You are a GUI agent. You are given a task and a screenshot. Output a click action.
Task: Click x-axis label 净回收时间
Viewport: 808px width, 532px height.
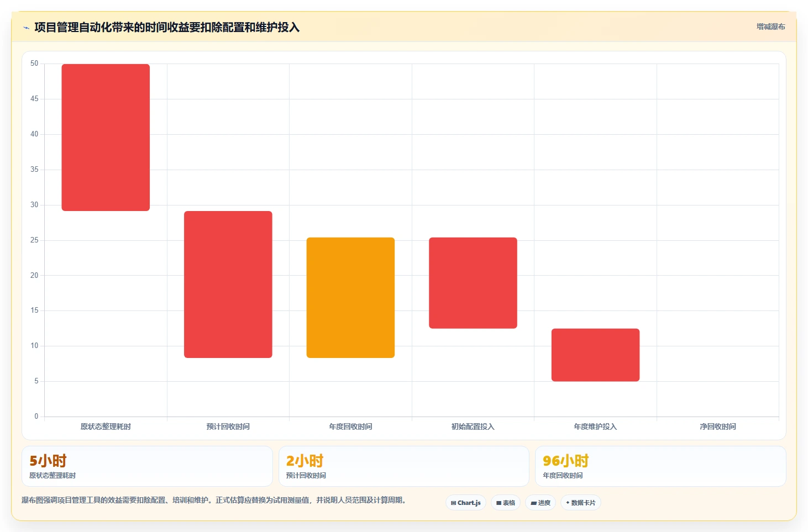(718, 426)
